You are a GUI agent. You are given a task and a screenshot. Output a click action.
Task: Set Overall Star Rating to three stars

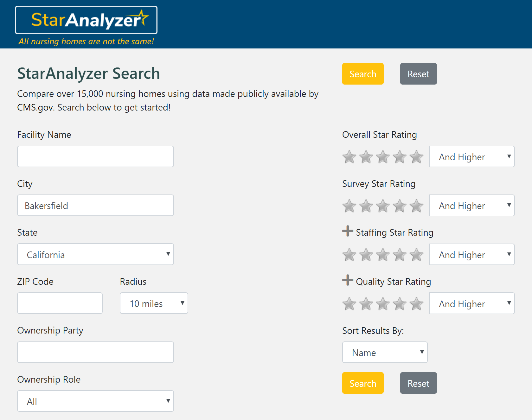click(383, 157)
